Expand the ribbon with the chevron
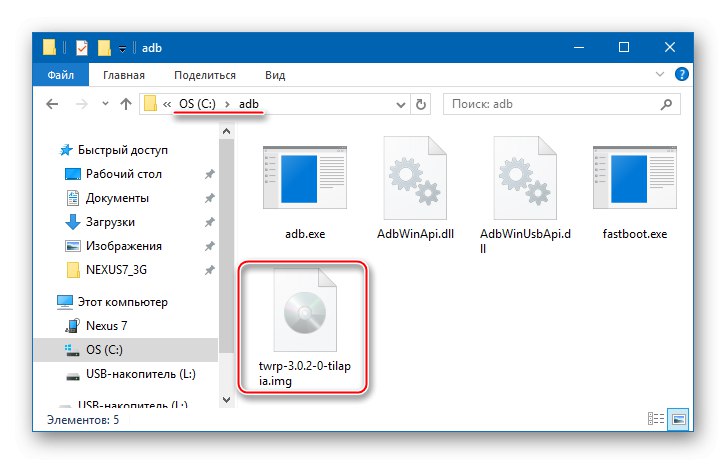Image resolution: width=726 pixels, height=464 pixels. [660, 74]
